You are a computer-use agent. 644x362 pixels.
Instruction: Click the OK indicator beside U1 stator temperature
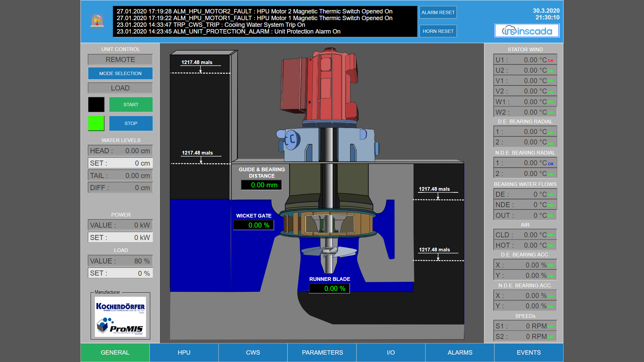pyautogui.click(x=551, y=60)
